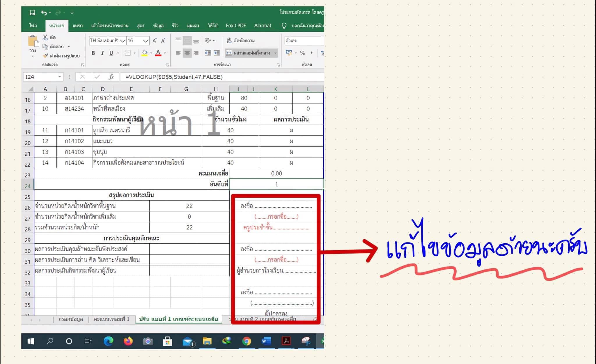Viewport: 596px width, 364px height.
Task: Open the number format ตัวเลข combo box
Action: (304, 40)
